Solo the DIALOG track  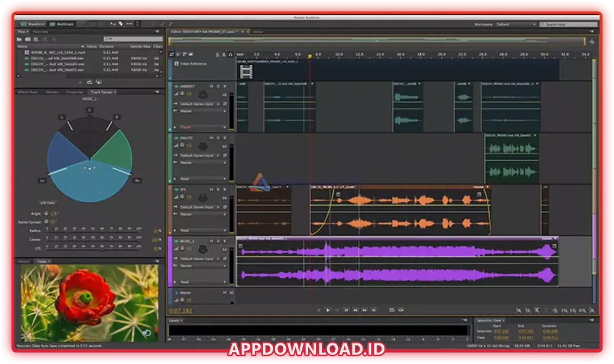pos(218,138)
